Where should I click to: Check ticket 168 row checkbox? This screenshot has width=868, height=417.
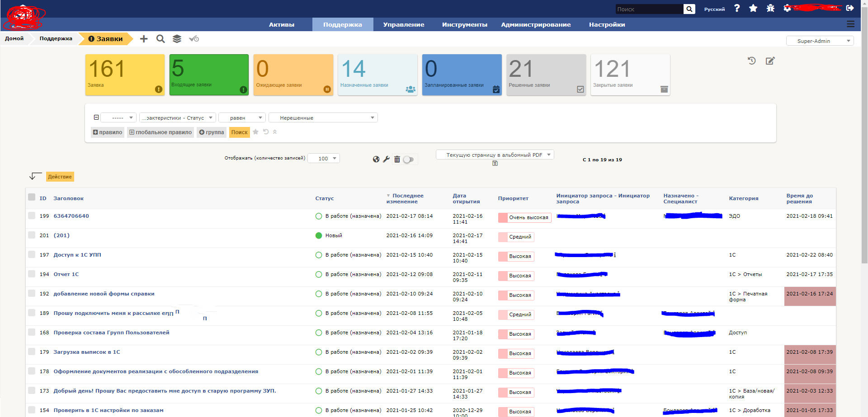32,332
